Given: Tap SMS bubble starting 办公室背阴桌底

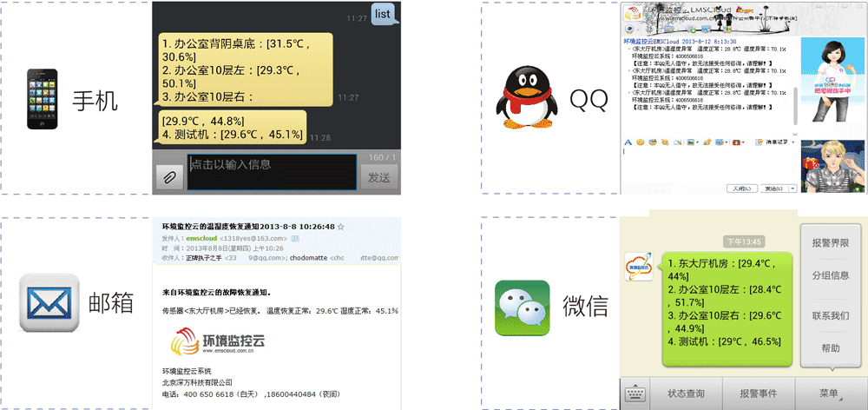Looking at the screenshot, I should pyautogui.click(x=246, y=69).
